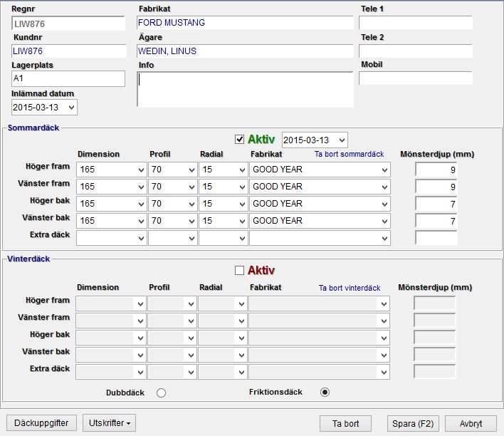This screenshot has width=504, height=436.
Task: Open Sommardäck Vänster bak Radial dropdown
Action: coord(242,221)
